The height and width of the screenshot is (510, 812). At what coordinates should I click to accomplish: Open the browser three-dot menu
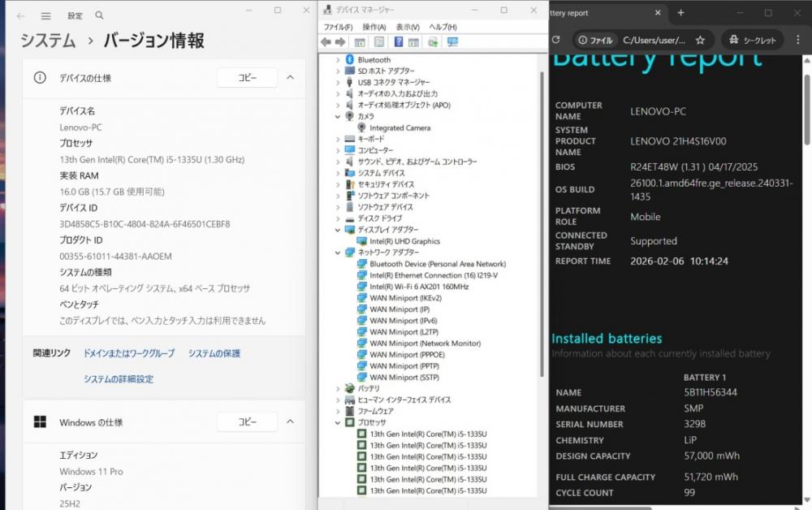click(797, 40)
